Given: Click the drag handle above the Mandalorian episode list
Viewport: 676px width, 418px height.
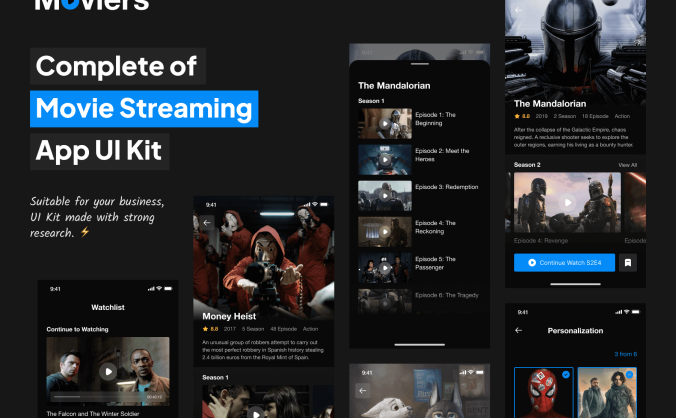Looking at the screenshot, I should coord(419,64).
